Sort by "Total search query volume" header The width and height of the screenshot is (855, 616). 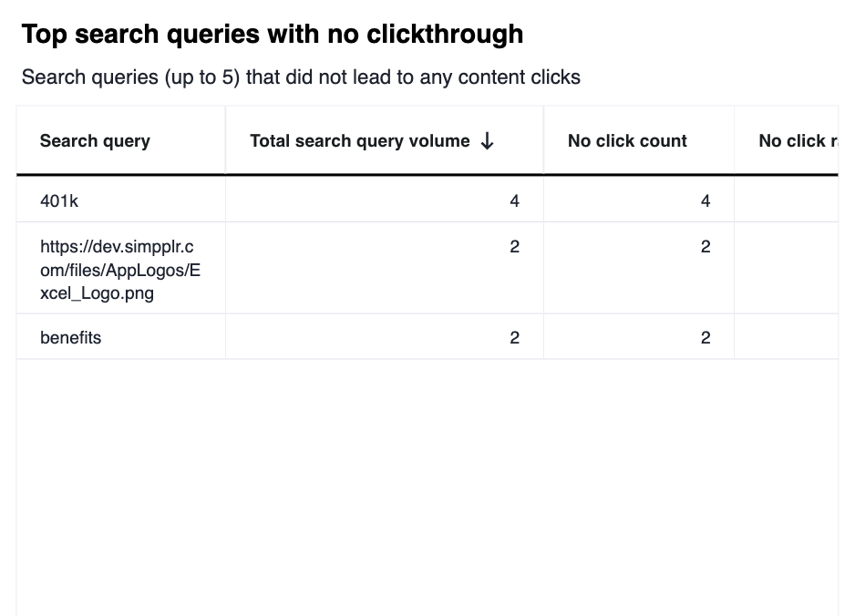359,141
